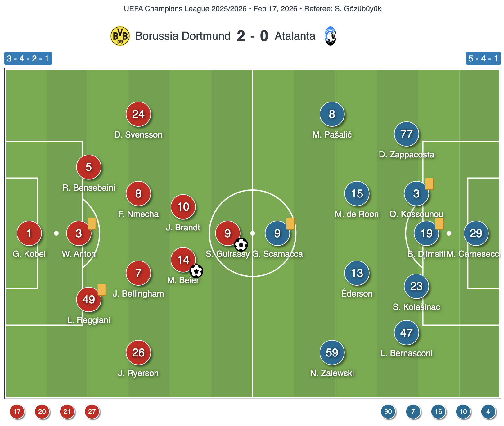Click the yellow card on O. Kossounou
This screenshot has width=504, height=426.
pos(430,184)
